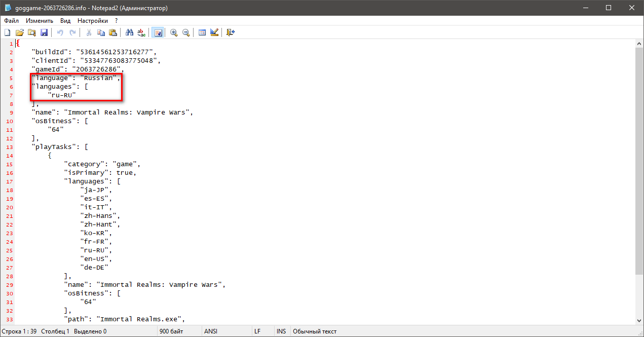Click the scrollbar up arrow
Screen dimensions: 644x337
coord(639,44)
